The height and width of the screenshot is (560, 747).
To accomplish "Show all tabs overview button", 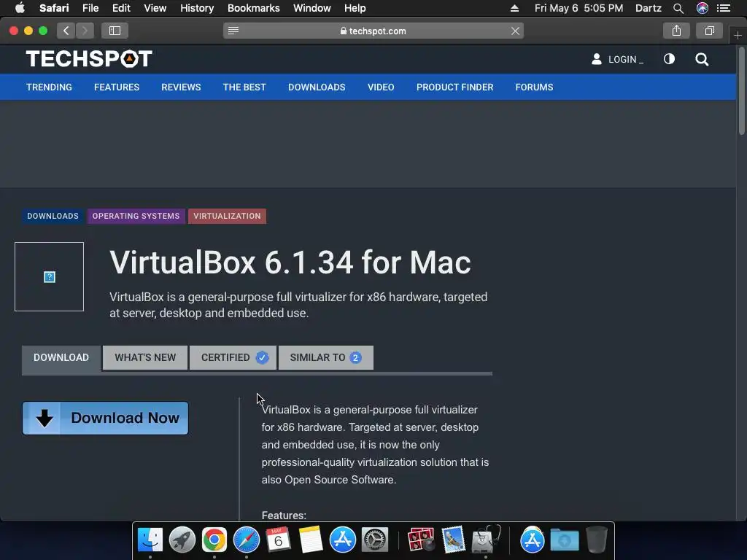I will point(709,31).
